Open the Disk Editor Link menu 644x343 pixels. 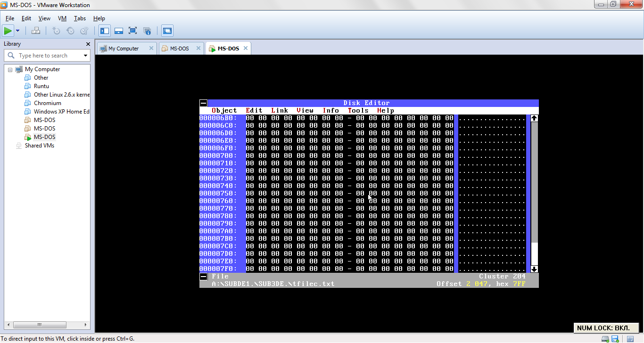280,111
